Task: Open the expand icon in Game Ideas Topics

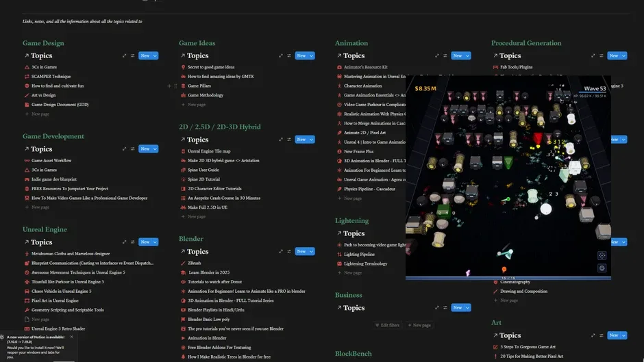Action: pyautogui.click(x=280, y=56)
